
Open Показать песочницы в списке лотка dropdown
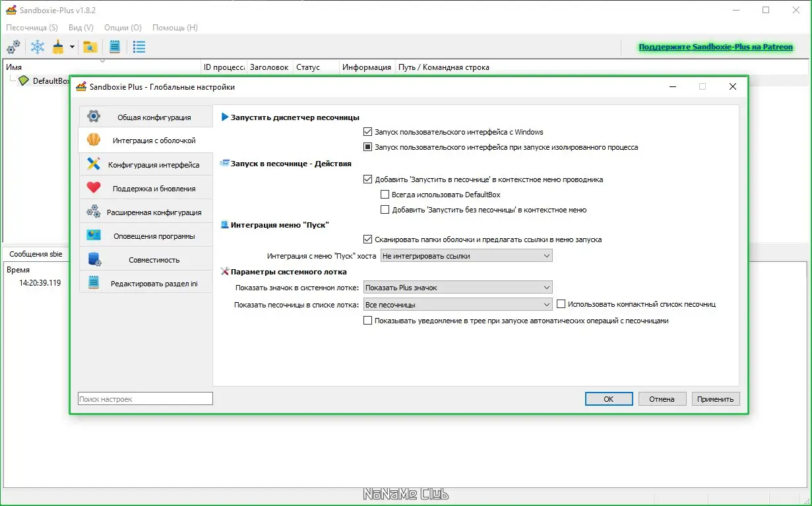458,305
